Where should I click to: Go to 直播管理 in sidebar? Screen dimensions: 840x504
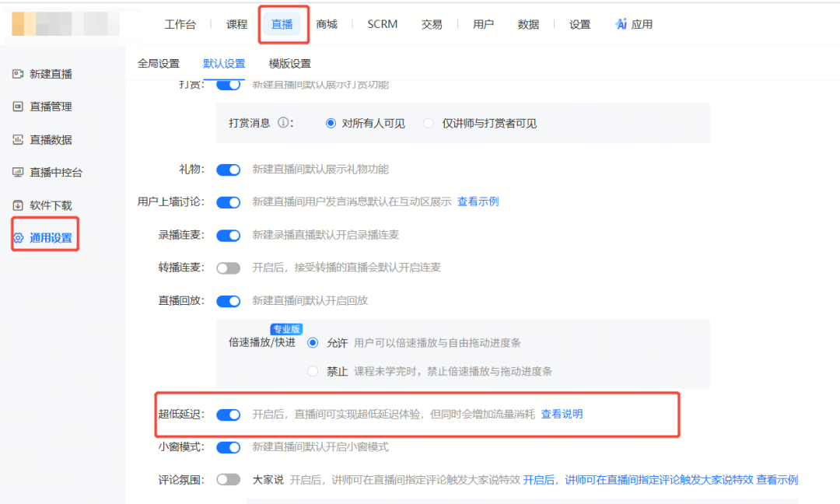(x=51, y=107)
